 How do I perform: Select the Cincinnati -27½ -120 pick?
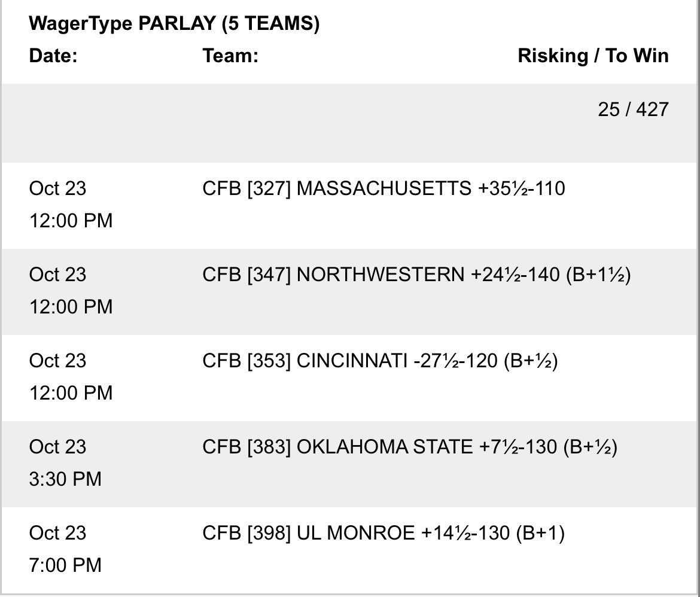click(380, 360)
